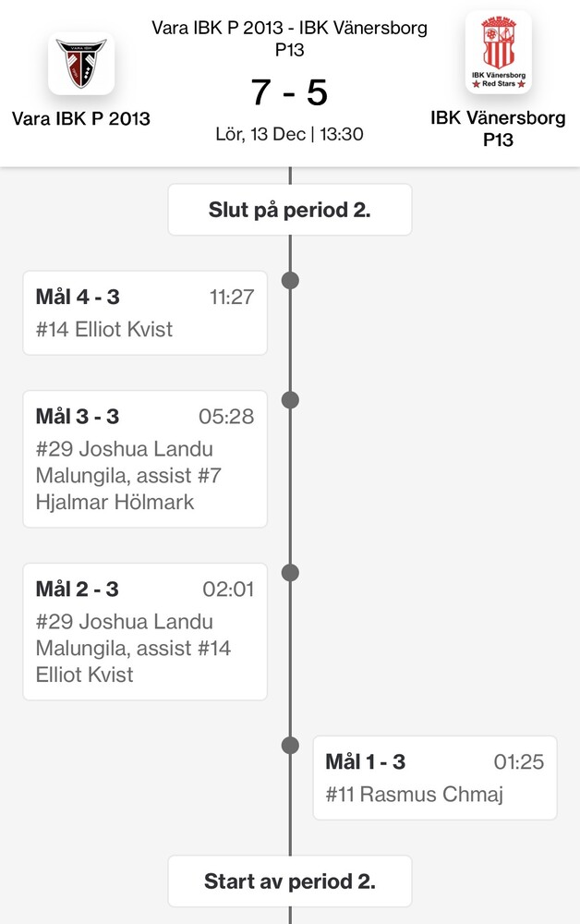Tap the Vara IBK team logo
This screenshot has height=924, width=580.
click(x=81, y=63)
